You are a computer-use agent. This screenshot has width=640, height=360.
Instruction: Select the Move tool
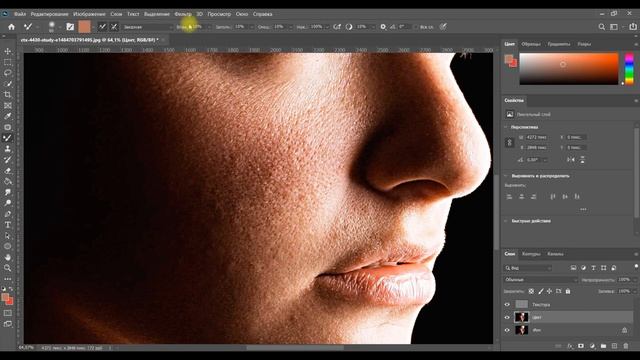point(8,51)
